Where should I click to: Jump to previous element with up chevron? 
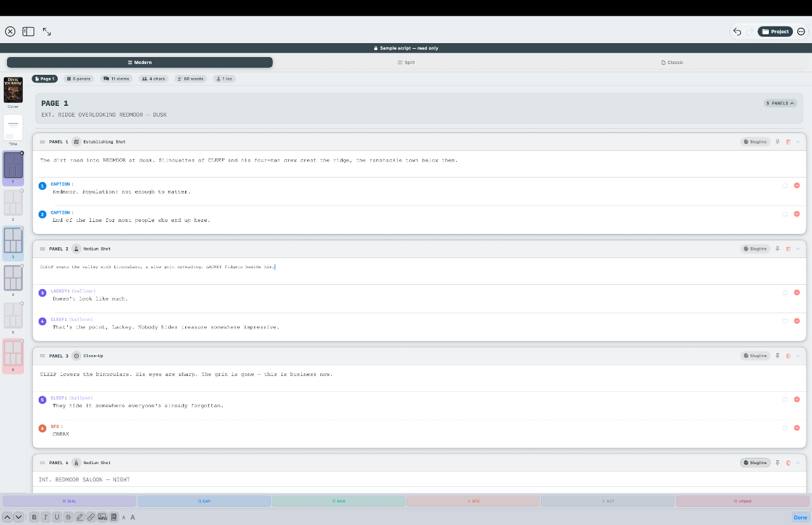[x=7, y=517]
